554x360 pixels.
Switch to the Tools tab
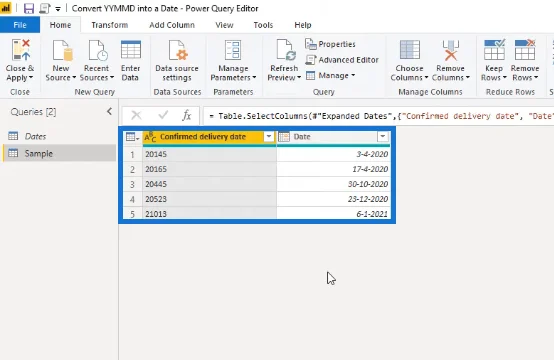click(x=263, y=25)
